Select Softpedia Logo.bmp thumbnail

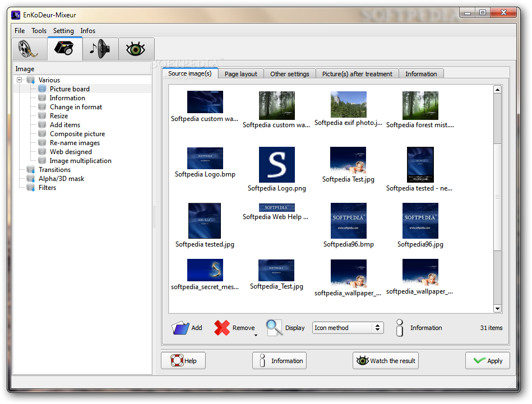click(205, 158)
